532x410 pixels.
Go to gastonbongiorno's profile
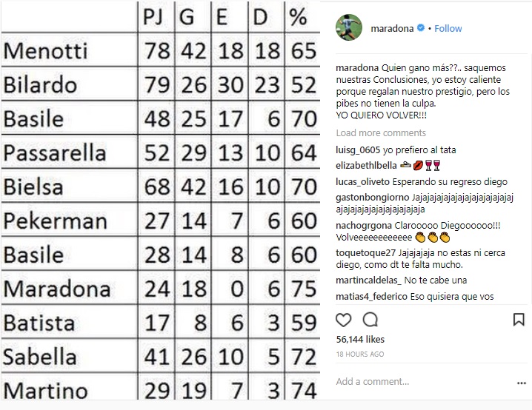pyautogui.click(x=373, y=198)
